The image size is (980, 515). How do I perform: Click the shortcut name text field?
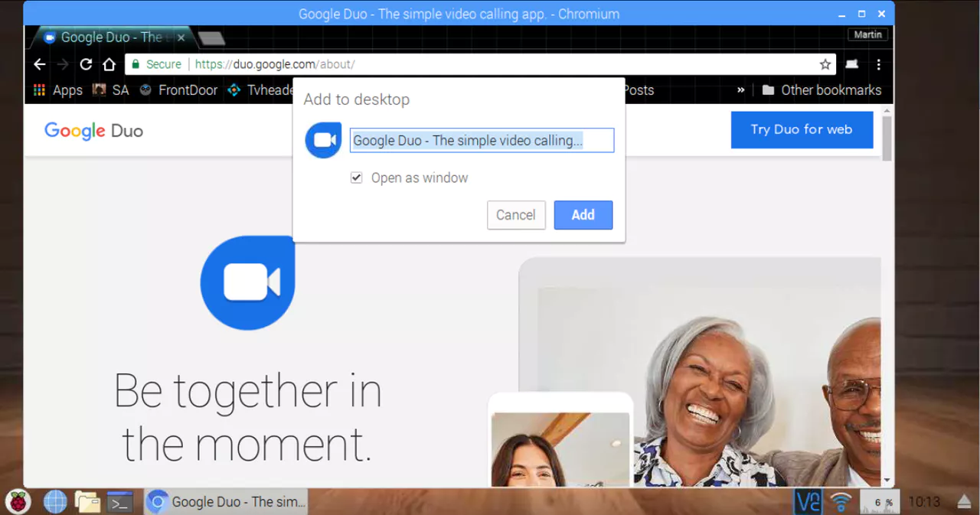click(482, 141)
